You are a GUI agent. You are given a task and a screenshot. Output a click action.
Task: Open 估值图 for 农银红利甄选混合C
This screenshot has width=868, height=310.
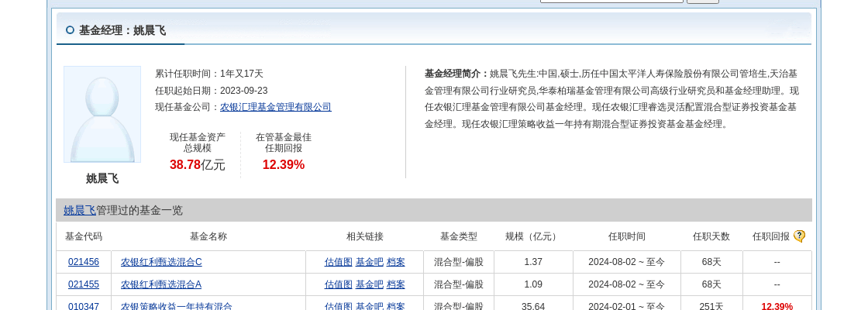[338, 262]
